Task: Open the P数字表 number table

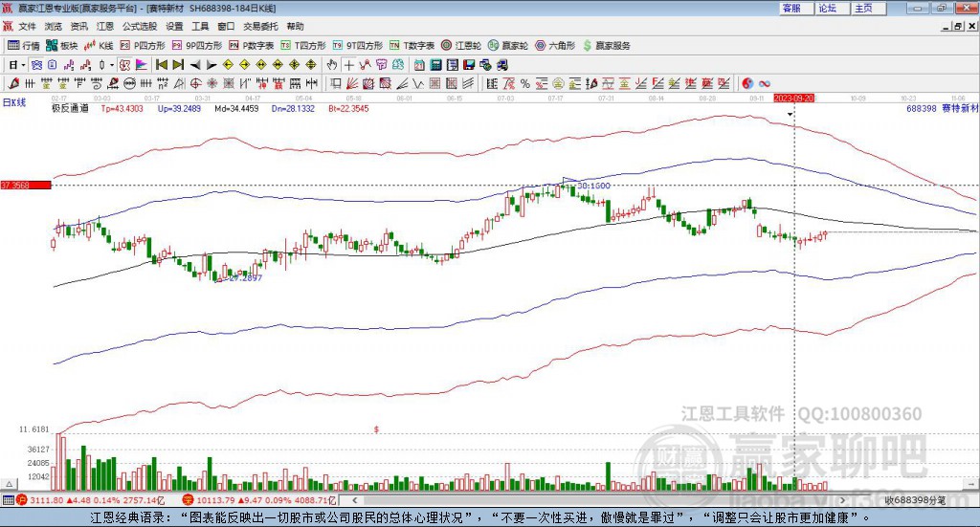Action: 252,46
